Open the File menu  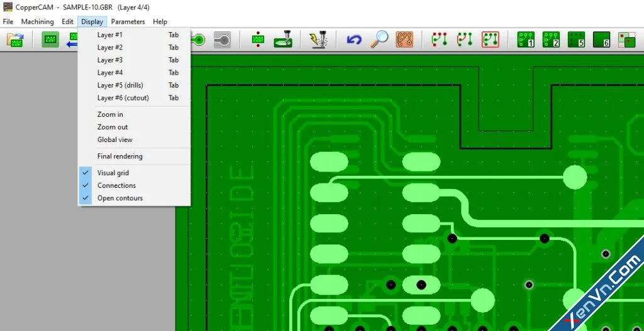(x=8, y=21)
